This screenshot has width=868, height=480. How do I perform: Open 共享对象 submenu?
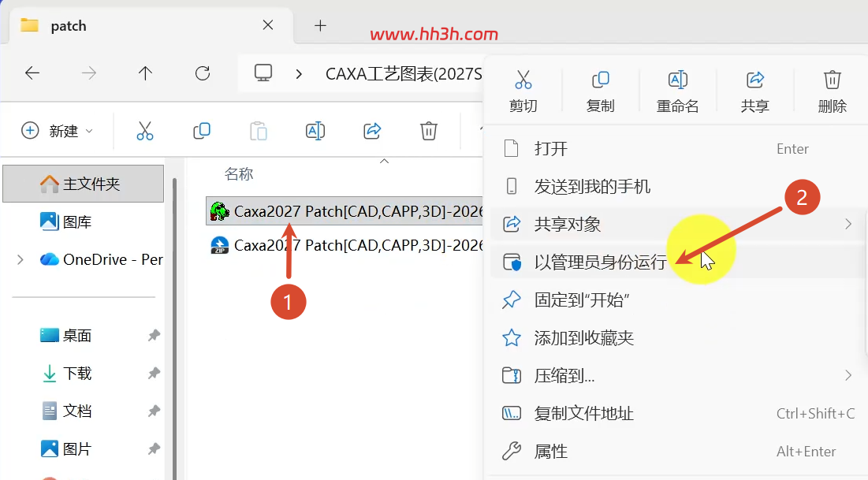[676, 224]
